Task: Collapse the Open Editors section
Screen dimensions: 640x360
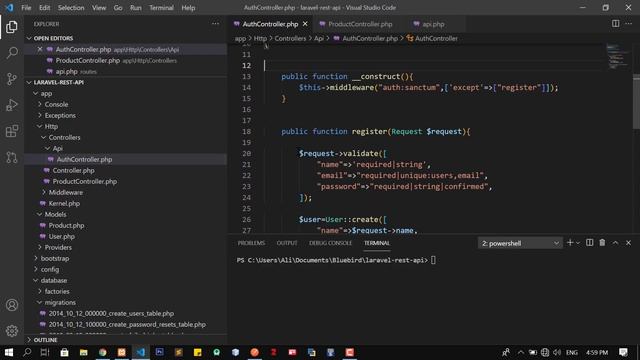Action: point(53,38)
